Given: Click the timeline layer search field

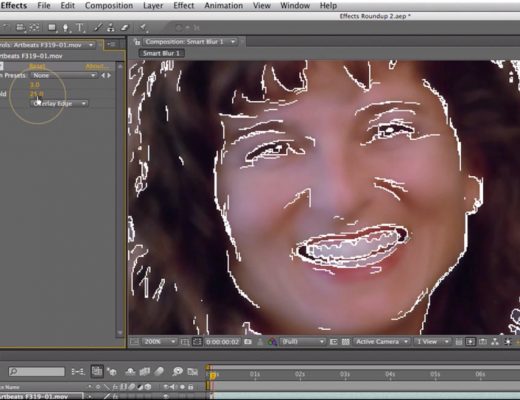Looking at the screenshot, I should [37, 371].
